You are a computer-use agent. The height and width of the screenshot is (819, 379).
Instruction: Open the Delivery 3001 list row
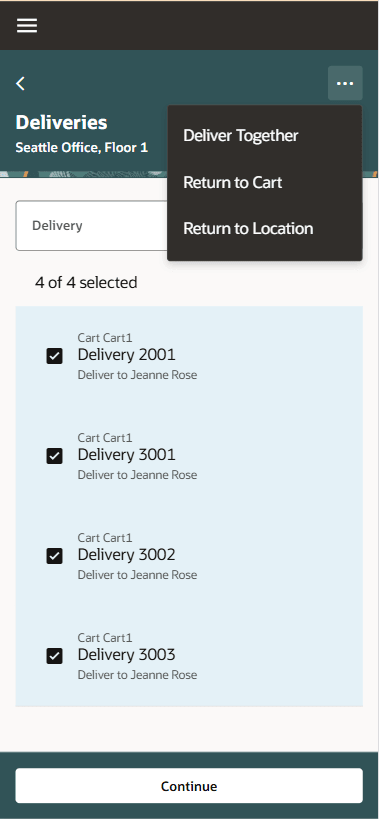[x=189, y=456]
